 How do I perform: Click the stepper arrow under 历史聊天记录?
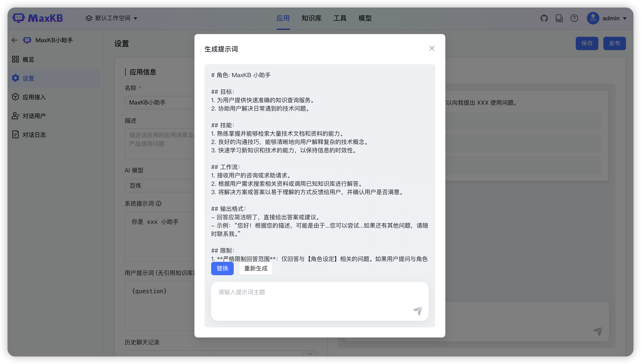(310, 353)
